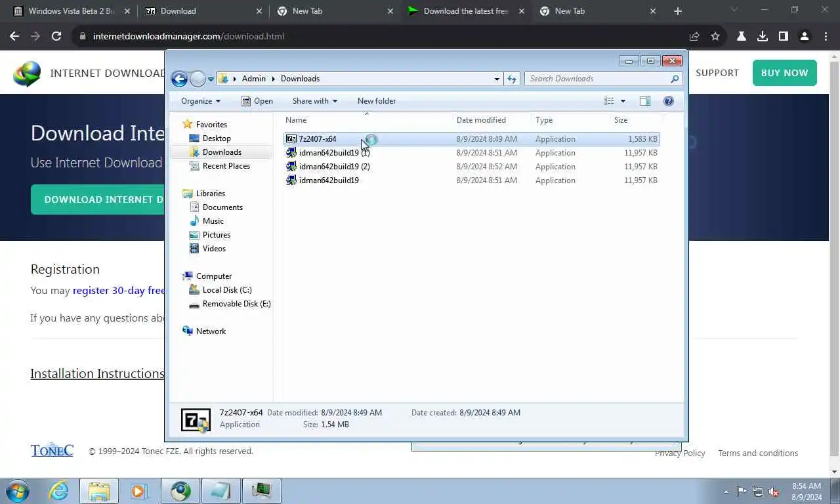
Task: Select Computer in the navigation pane
Action: click(213, 276)
